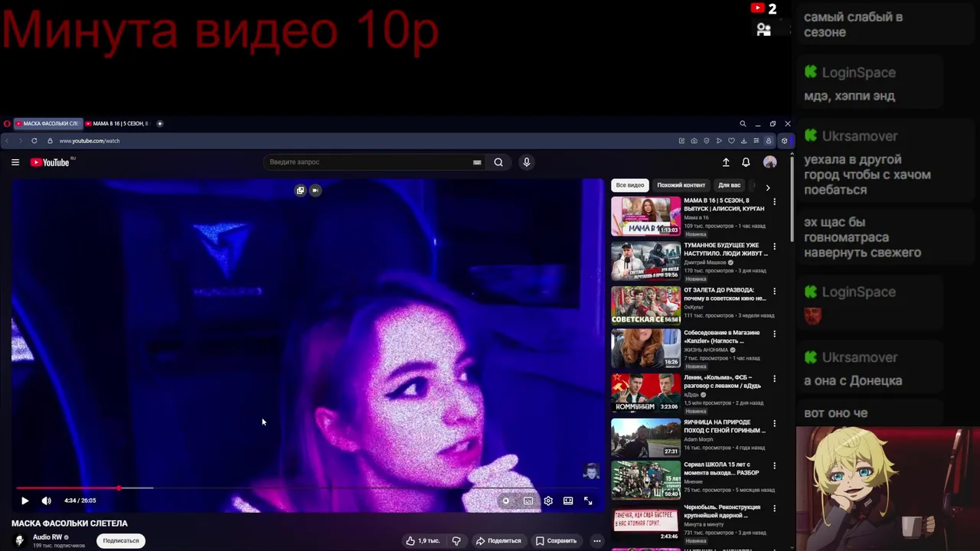Open the Audio RW channel name link
Screen dimensions: 980x551
tap(47, 537)
